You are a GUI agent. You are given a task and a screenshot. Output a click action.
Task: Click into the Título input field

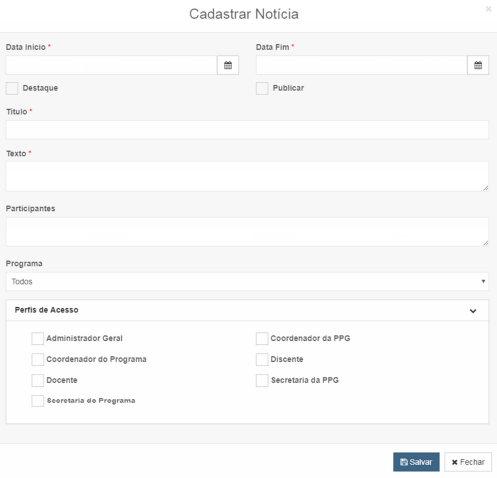[247, 130]
